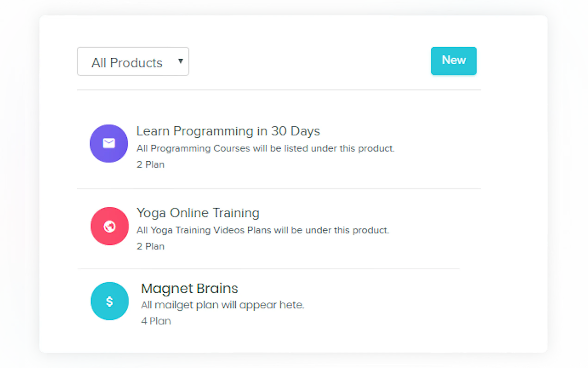
Task: Click the purple envelope product icon
Action: click(x=109, y=143)
